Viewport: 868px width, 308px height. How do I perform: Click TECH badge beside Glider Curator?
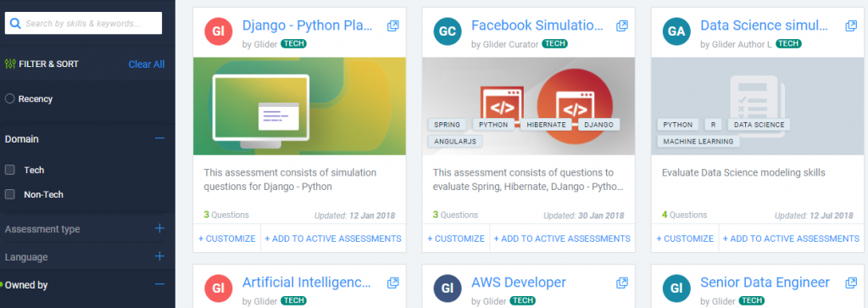pos(554,44)
